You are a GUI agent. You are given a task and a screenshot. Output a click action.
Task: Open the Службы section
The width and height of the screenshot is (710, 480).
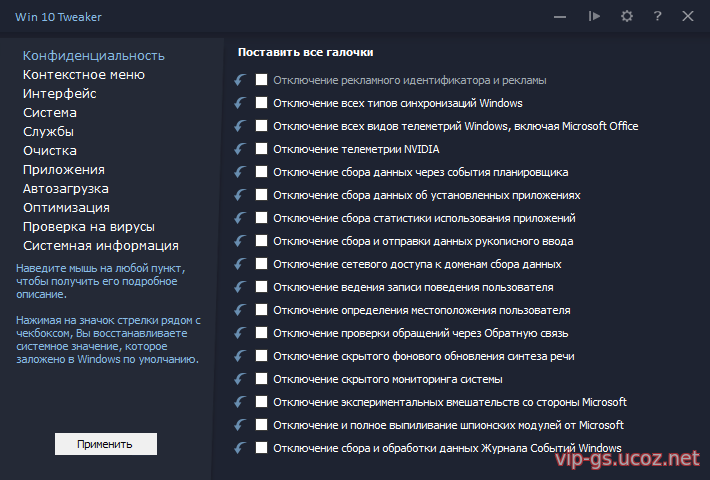48,132
